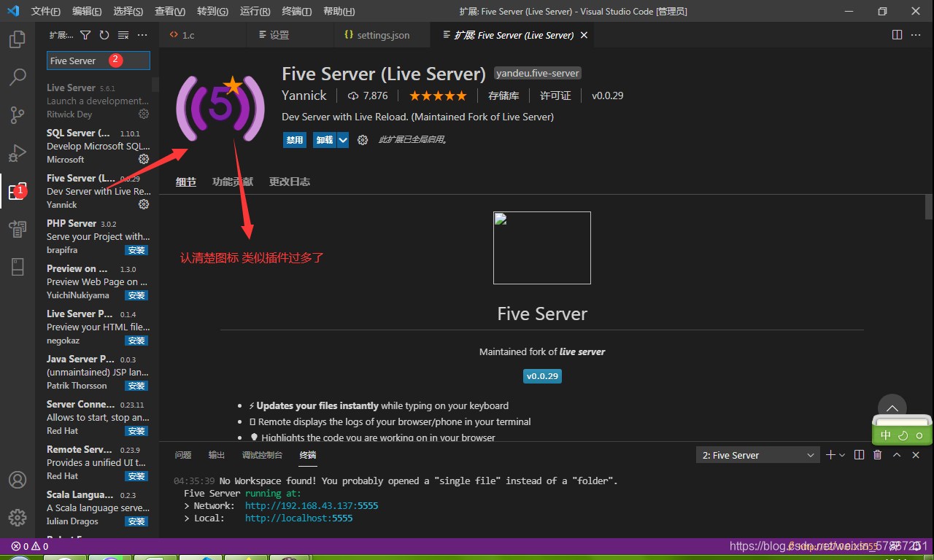934x560 pixels.
Task: Open editor more actions menu
Action: (916, 35)
